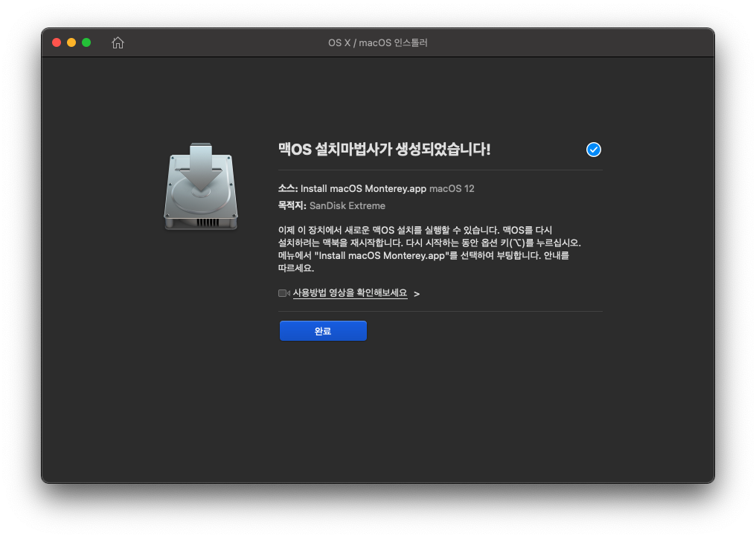Click the video camera icon beside the tutorial link
Screen dimensions: 756x538
coord(284,293)
